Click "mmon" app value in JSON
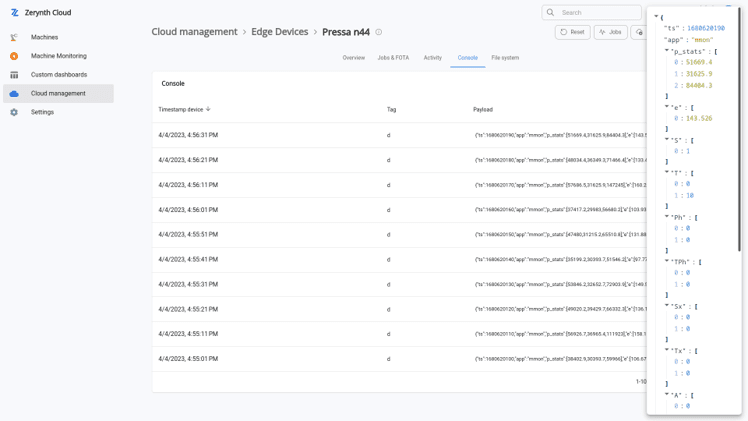Viewport: 748px width, 421px height. 702,40
